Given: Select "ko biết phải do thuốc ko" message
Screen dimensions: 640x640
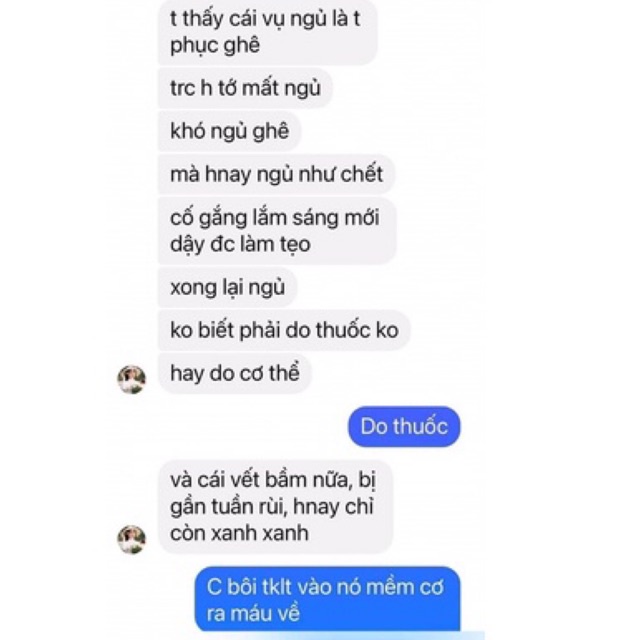Looking at the screenshot, I should pyautogui.click(x=284, y=330).
